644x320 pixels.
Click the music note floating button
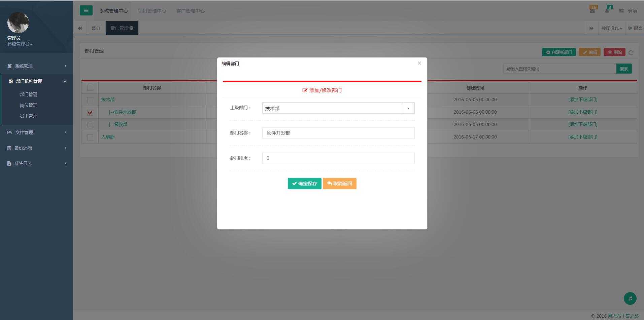click(630, 298)
